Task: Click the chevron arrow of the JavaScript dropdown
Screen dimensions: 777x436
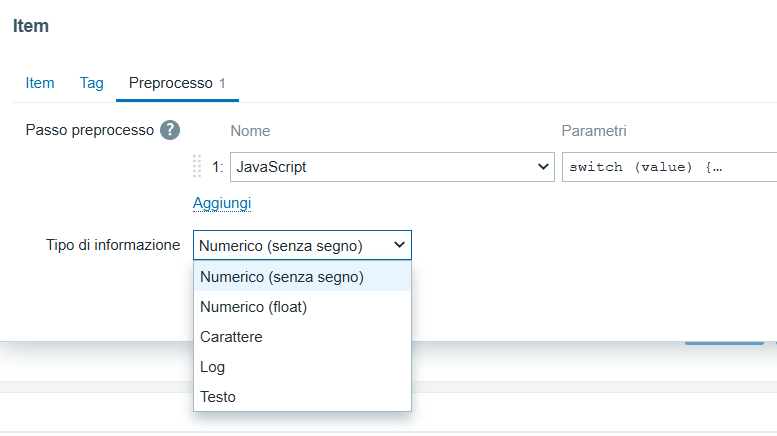Action: pos(544,167)
